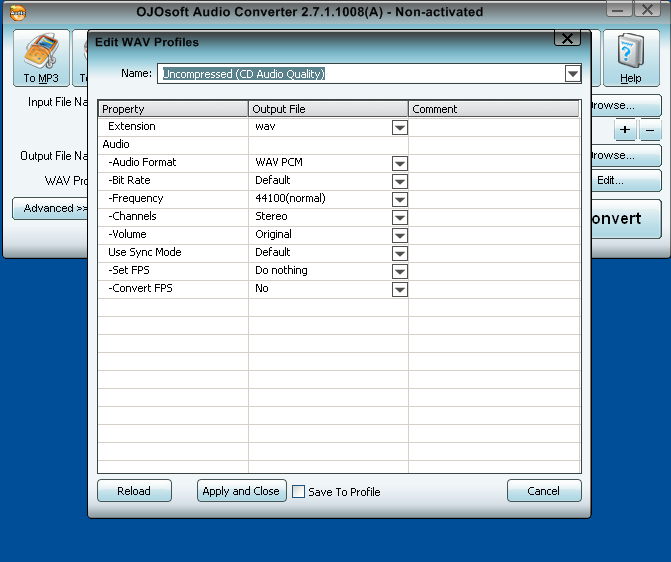Select the -Set FPS property row

[x=339, y=271]
